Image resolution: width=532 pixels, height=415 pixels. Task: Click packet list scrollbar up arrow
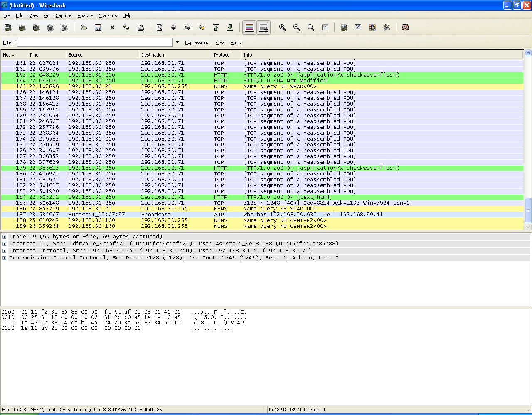coord(528,53)
